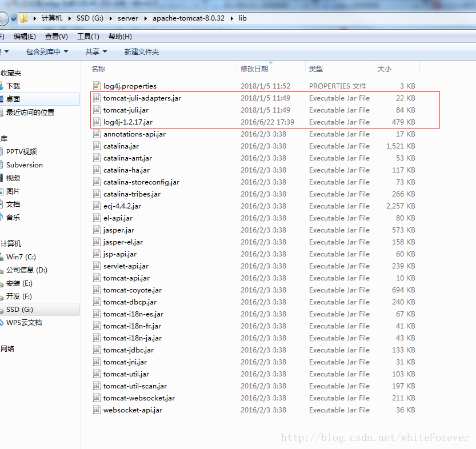The height and width of the screenshot is (449, 476).
Task: Click the catalina.jar file icon
Action: [x=97, y=146]
